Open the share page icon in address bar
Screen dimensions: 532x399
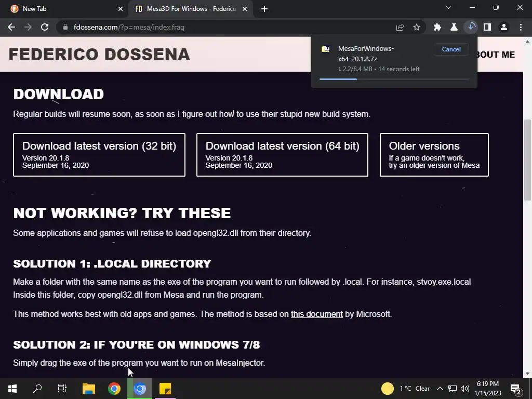[400, 27]
